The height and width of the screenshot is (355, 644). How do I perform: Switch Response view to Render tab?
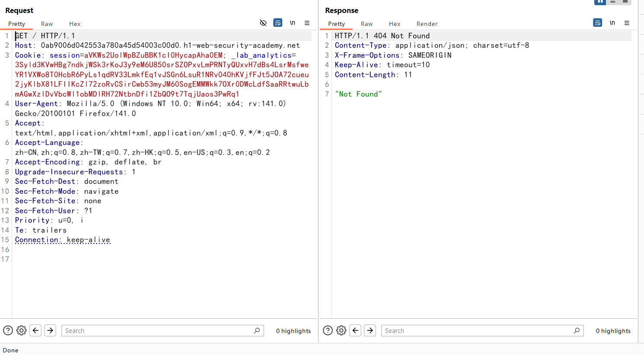click(x=427, y=24)
